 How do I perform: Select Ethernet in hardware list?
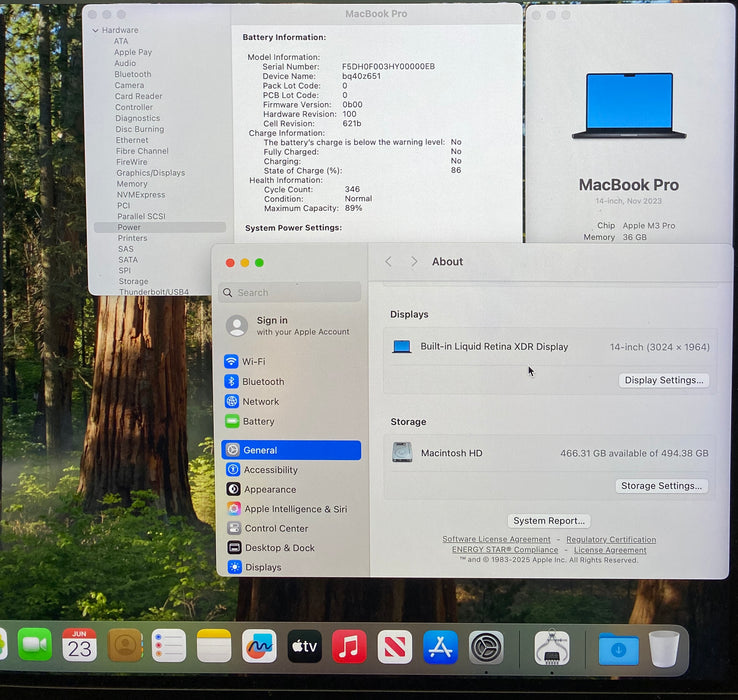[132, 140]
